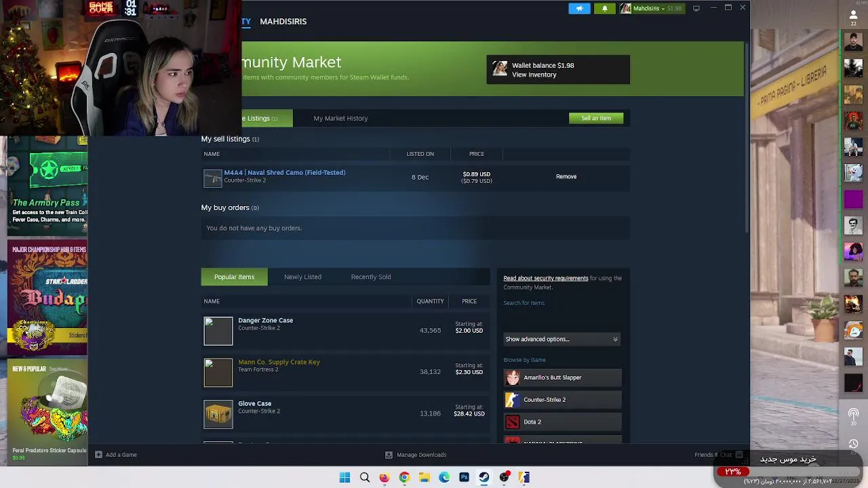The height and width of the screenshot is (488, 868).
Task: Read about security requirements link
Action: point(545,278)
